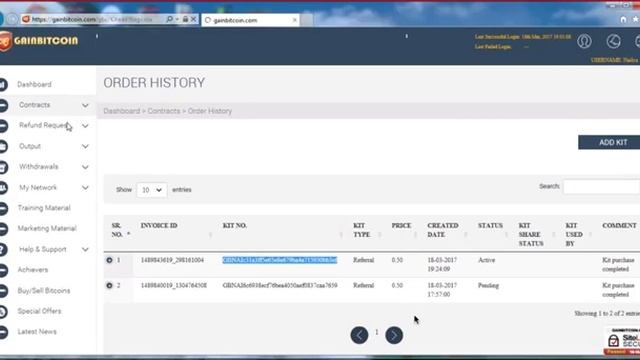Open the Latest News menu item

[x=37, y=331]
